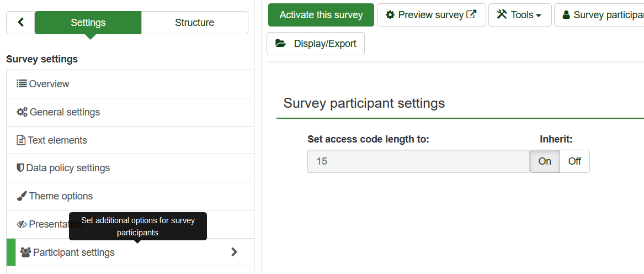
Task: Select the Settings tab
Action: (88, 23)
